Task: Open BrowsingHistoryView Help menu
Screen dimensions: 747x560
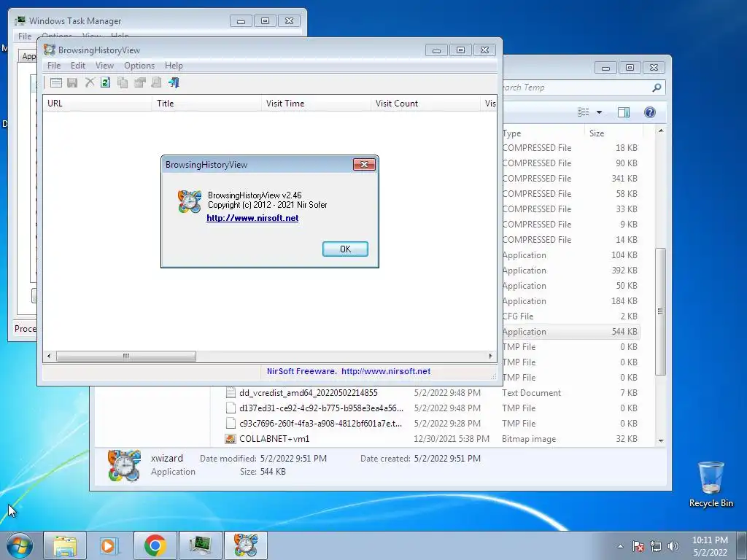Action: 174,65
